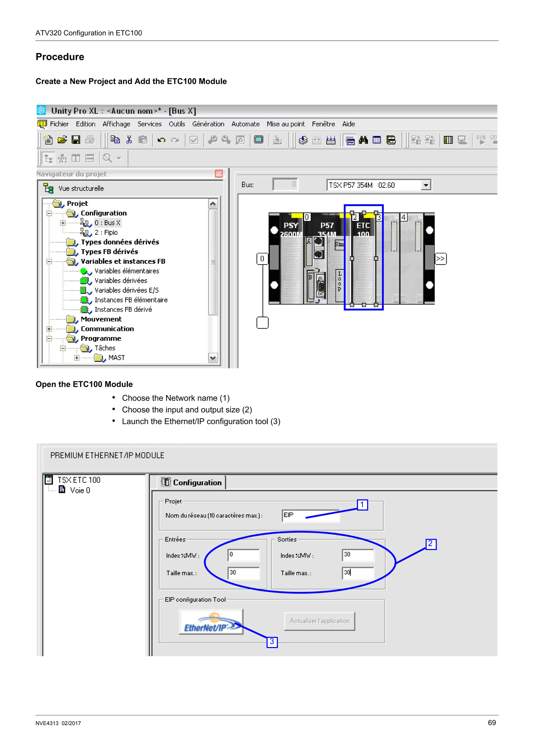Select the ETC 100 module in rack
Screen dimensions: 534x756
[x=363, y=259]
